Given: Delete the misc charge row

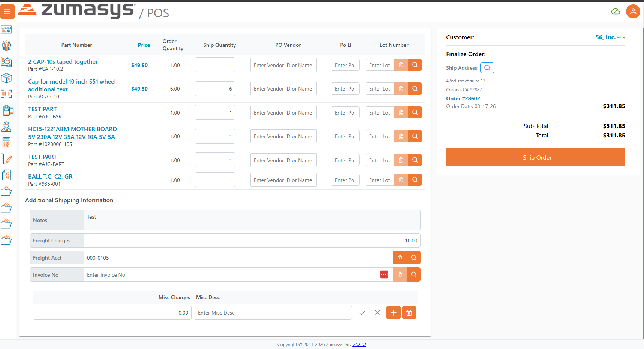Looking at the screenshot, I should tap(409, 313).
